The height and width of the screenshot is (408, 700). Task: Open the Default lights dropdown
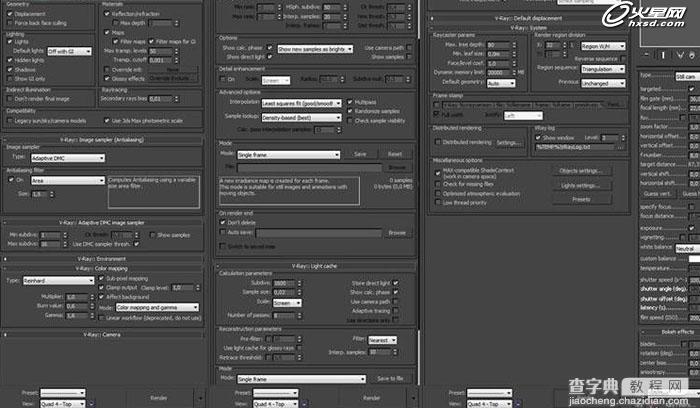click(70, 51)
